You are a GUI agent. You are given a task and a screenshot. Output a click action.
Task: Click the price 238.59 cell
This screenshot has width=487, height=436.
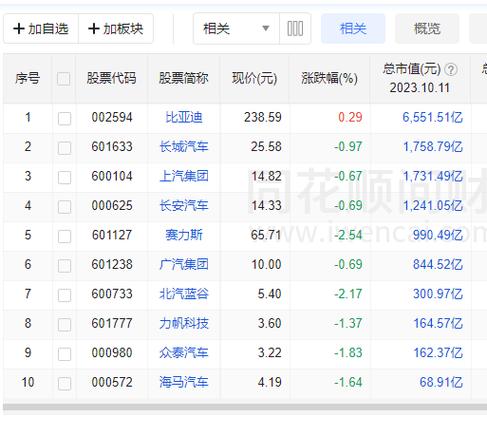(263, 117)
